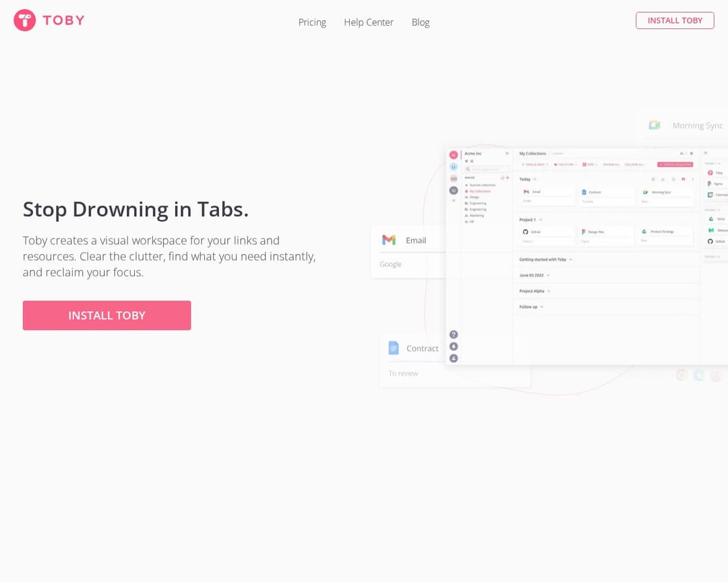Click the 'Email' floating card title
This screenshot has height=582, width=728.
[415, 240]
